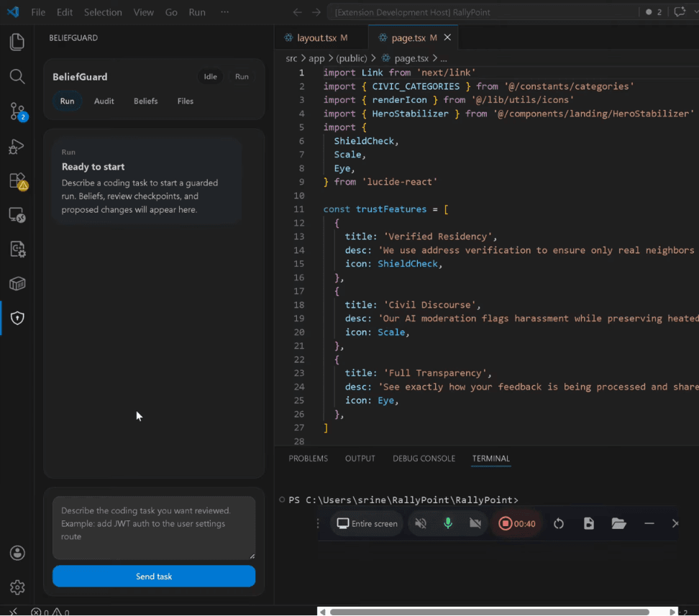
Task: Toggle camera in recording toolbar
Action: pyautogui.click(x=475, y=523)
